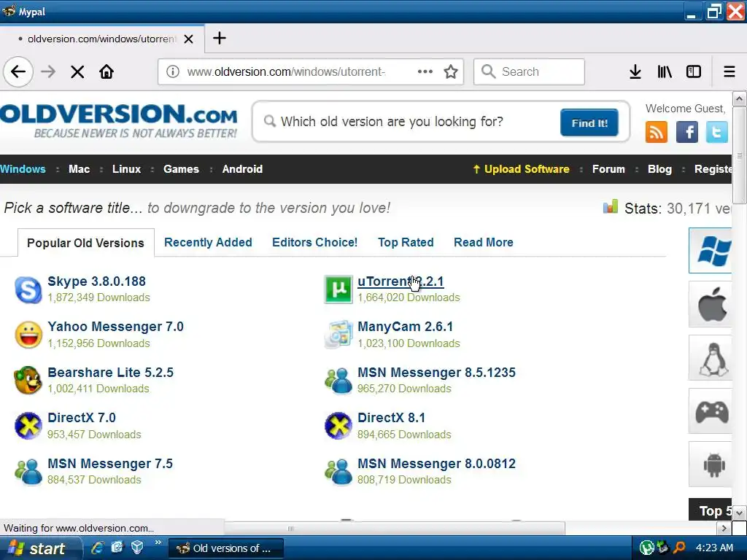The image size is (747, 560).
Task: Open the Top Rated tab
Action: (406, 242)
